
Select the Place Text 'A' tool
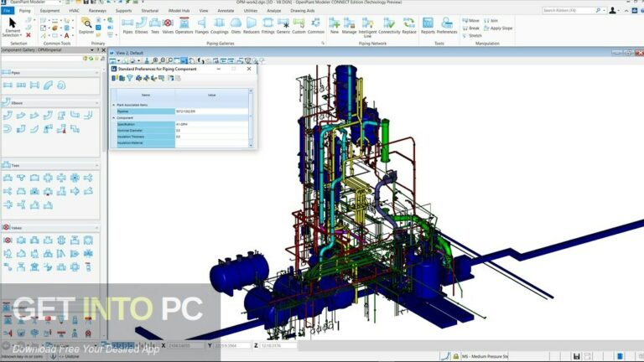pos(66,36)
